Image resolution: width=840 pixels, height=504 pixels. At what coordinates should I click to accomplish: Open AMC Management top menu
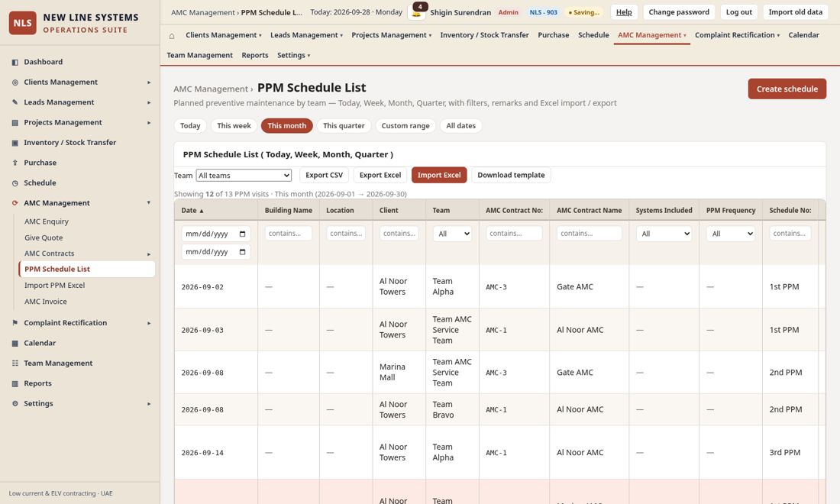(x=651, y=35)
